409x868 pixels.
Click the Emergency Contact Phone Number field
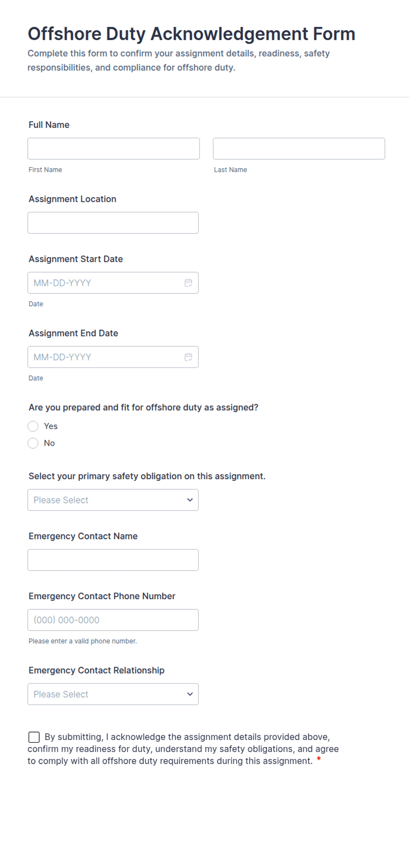tap(113, 620)
